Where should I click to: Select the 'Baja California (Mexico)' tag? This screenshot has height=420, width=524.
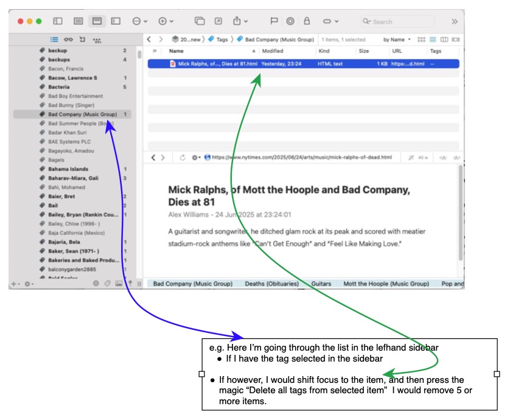tap(72, 233)
